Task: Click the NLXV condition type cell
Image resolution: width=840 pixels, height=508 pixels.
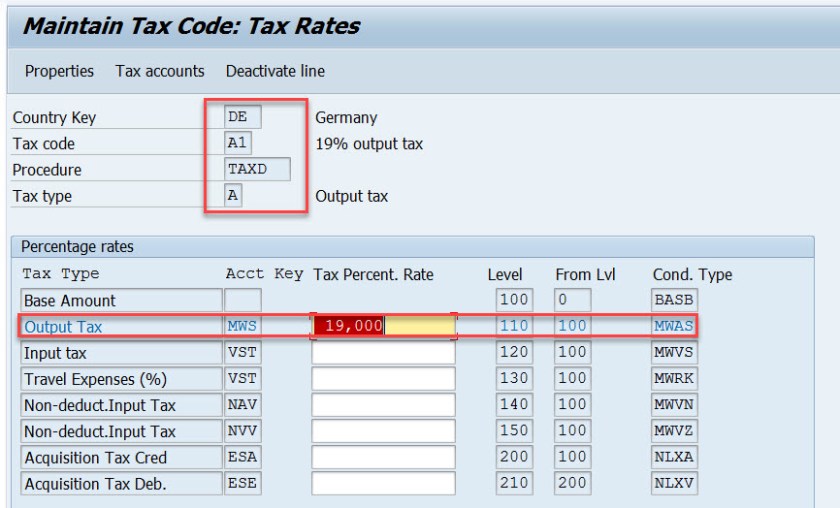Action: (674, 484)
